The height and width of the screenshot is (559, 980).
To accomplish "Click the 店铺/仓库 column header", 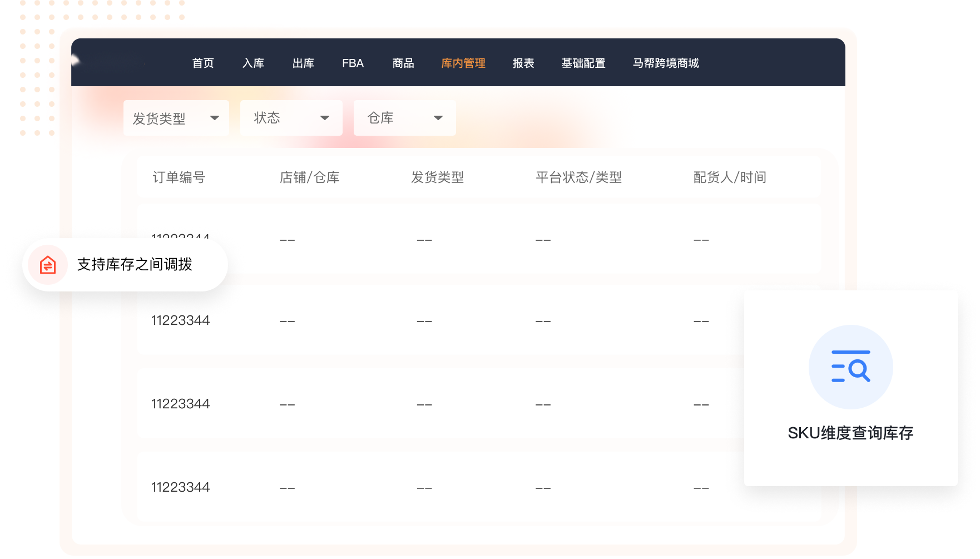I will 309,177.
